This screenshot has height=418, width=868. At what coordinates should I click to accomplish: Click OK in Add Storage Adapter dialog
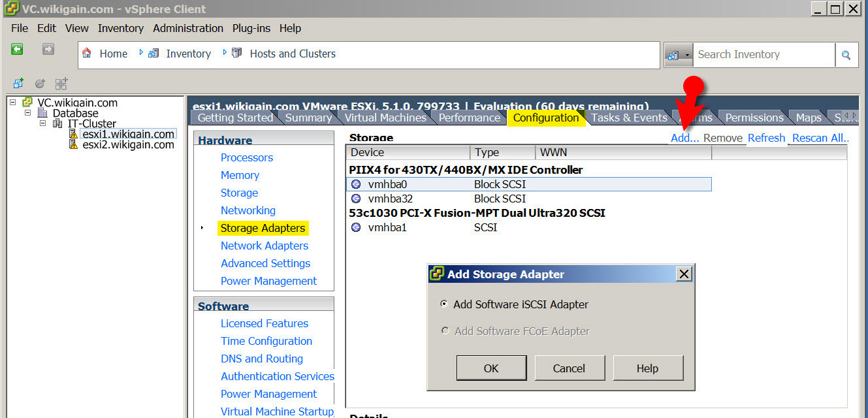point(491,368)
